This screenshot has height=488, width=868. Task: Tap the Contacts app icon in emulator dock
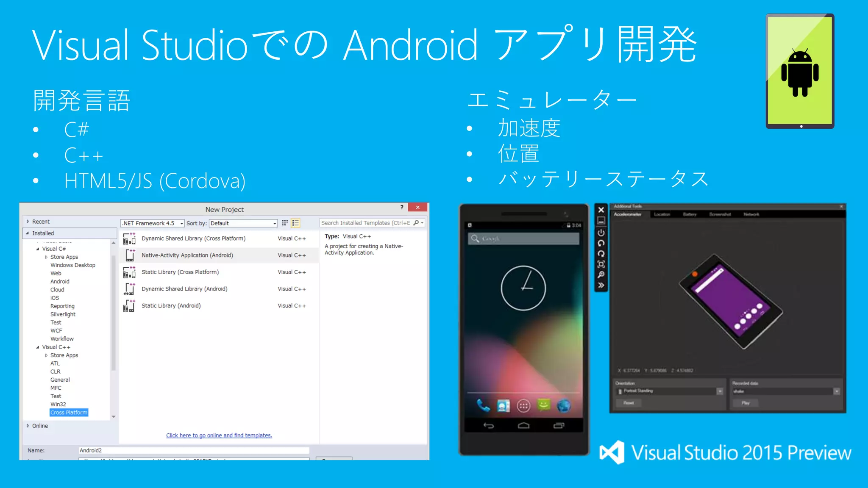pyautogui.click(x=504, y=406)
